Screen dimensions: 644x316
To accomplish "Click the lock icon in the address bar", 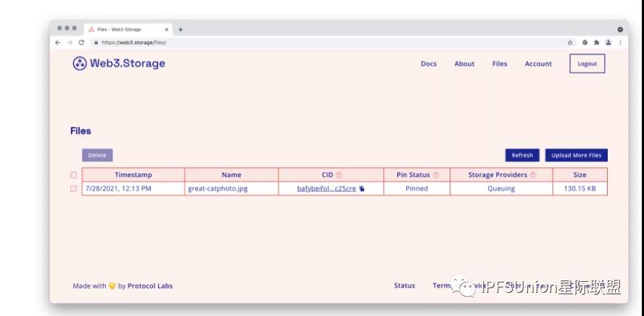I will [x=96, y=43].
